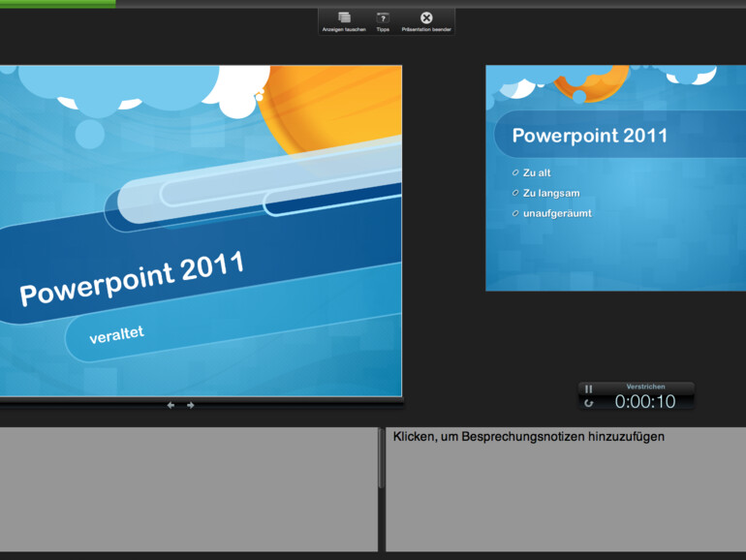The width and height of the screenshot is (746, 560).
Task: Click the 'unaufgeräumt' bullet in next slide preview
Action: [557, 213]
